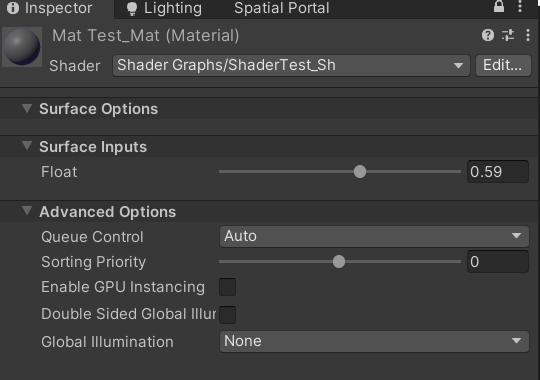Collapse the Advanced Options section
The width and height of the screenshot is (540, 380).
(x=27, y=211)
